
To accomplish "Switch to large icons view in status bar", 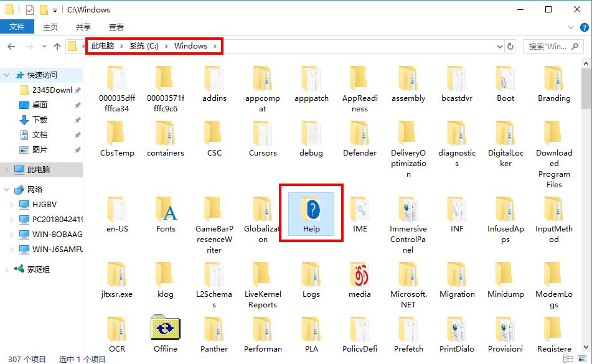I will (581, 358).
